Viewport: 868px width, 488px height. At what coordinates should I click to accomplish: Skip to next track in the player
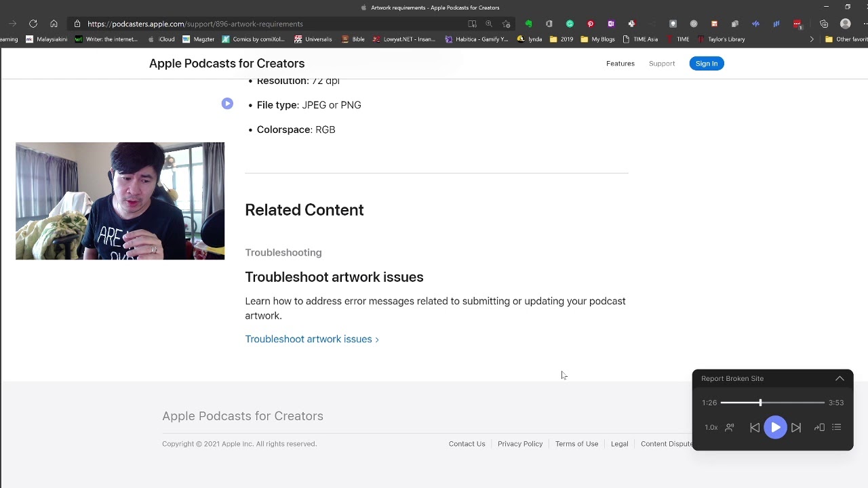pyautogui.click(x=796, y=428)
